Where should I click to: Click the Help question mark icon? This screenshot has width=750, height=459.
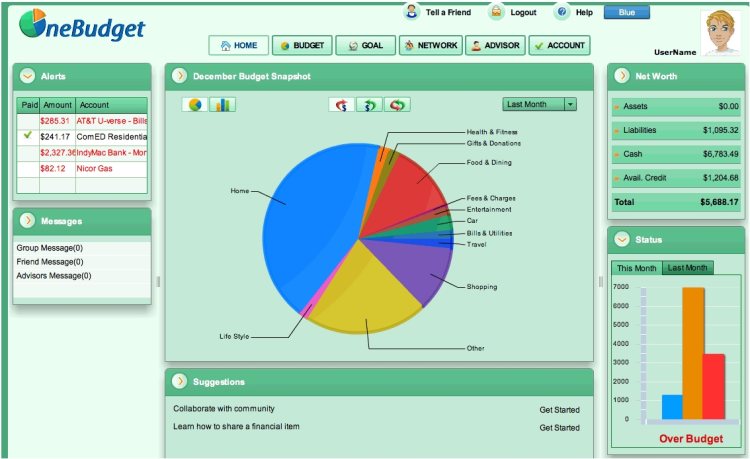tap(562, 11)
